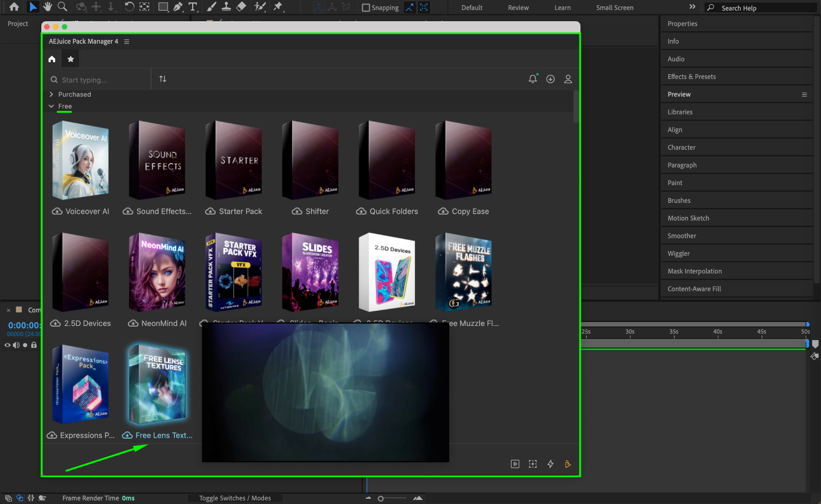Select the Zoom magnifier tool
Image resolution: width=821 pixels, height=504 pixels.
tap(62, 6)
